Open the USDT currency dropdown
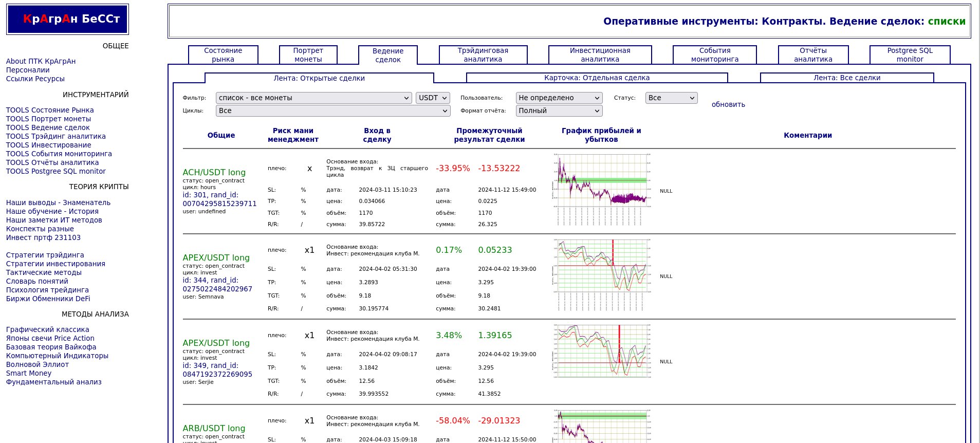Screen dimensions: 980x443 click(x=433, y=98)
